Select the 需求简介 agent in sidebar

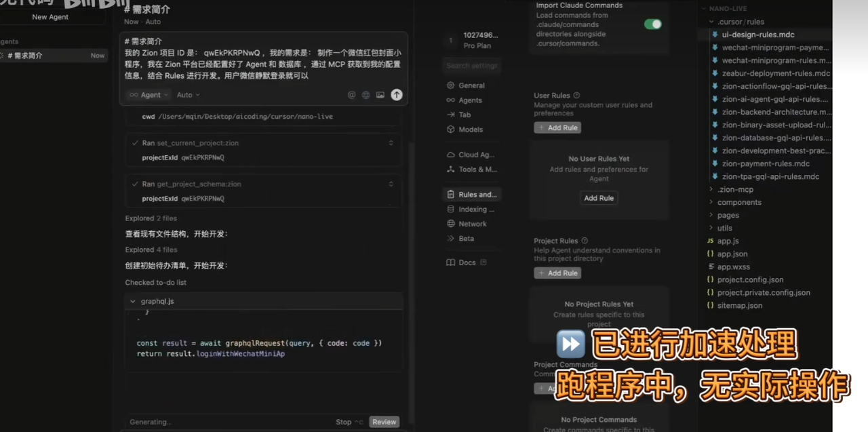(53, 56)
